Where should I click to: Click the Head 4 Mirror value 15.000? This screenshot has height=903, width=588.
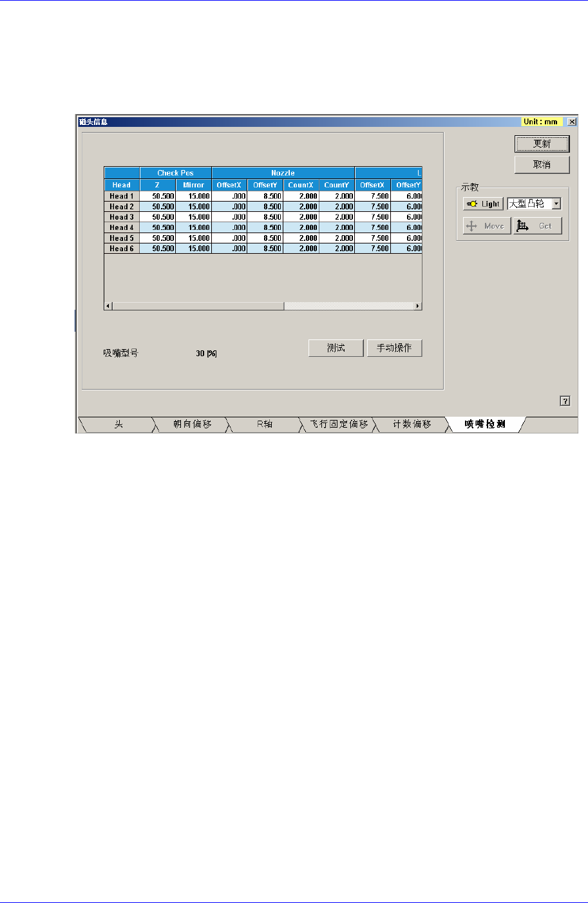click(x=193, y=227)
